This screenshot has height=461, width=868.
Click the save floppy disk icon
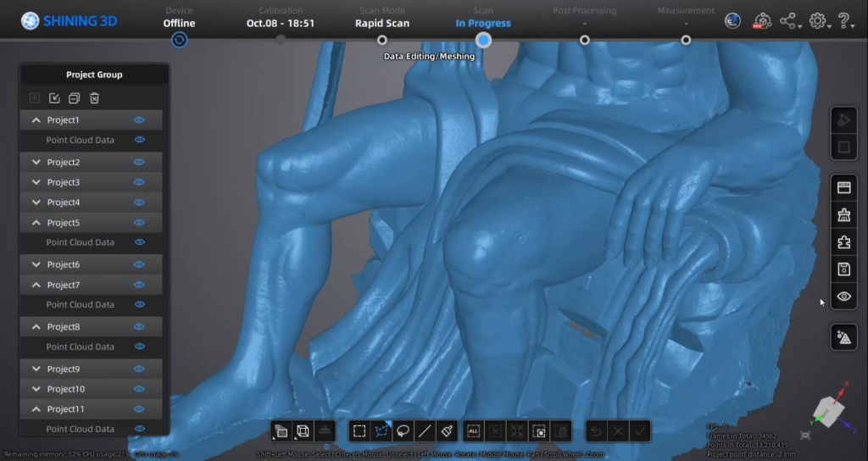coord(843,269)
